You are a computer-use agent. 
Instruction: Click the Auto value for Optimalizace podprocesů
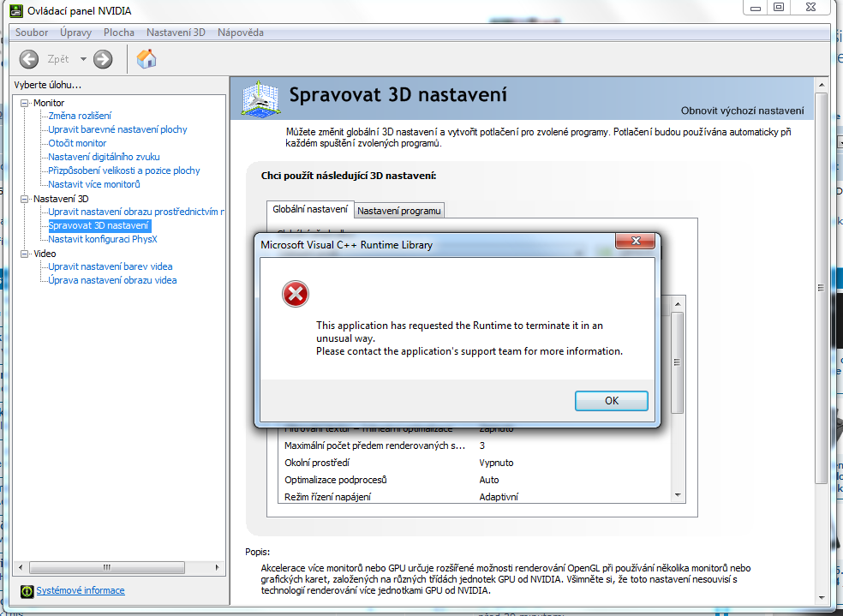(489, 480)
